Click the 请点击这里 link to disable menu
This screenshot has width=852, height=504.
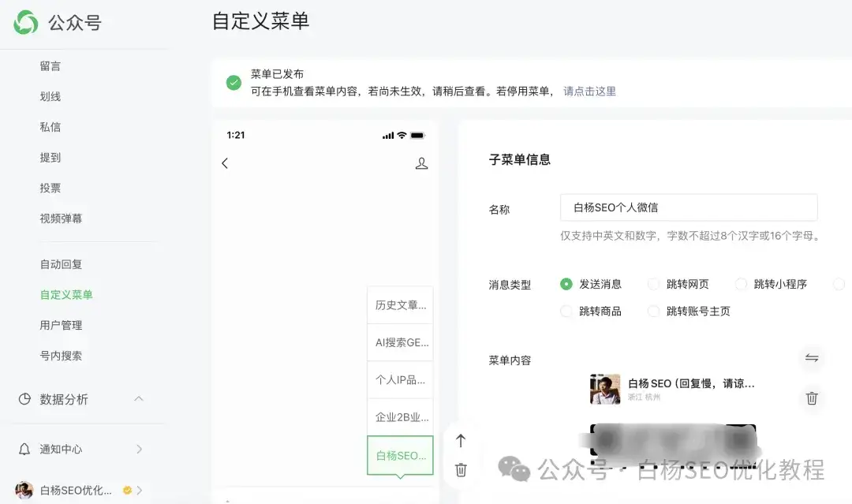(x=589, y=91)
